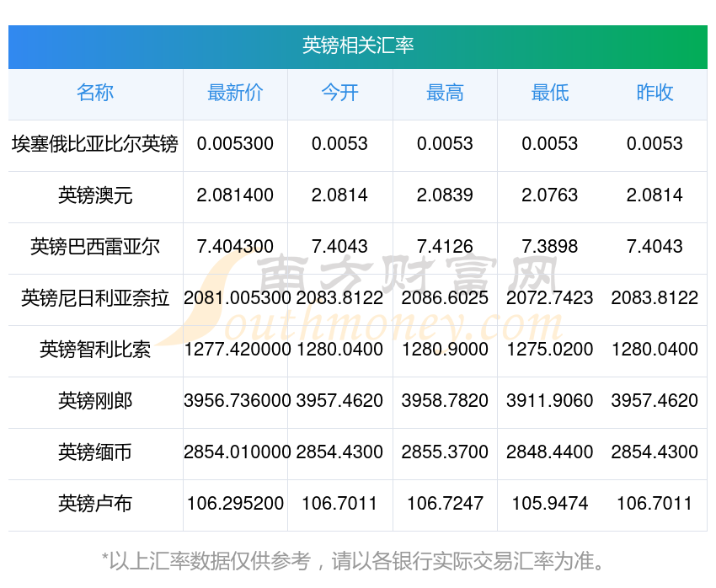The width and height of the screenshot is (716, 588).
Task: Click the 2072.7423 low value
Action: 550,298
